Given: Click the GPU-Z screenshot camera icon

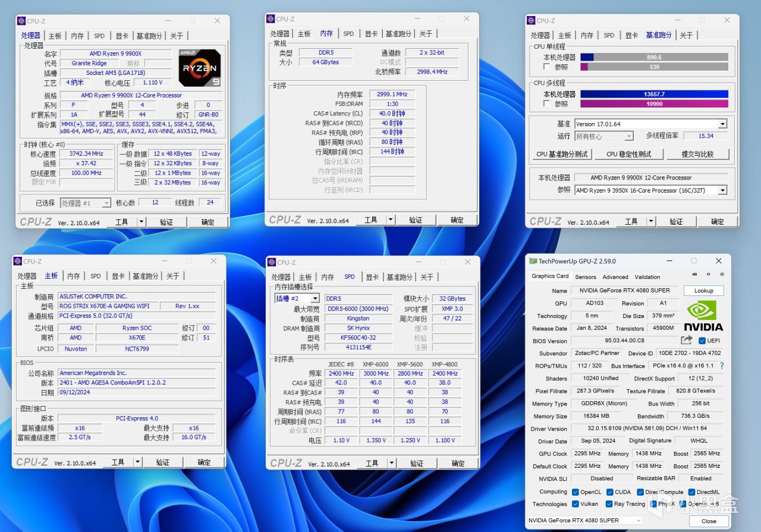Looking at the screenshot, I should [694, 275].
